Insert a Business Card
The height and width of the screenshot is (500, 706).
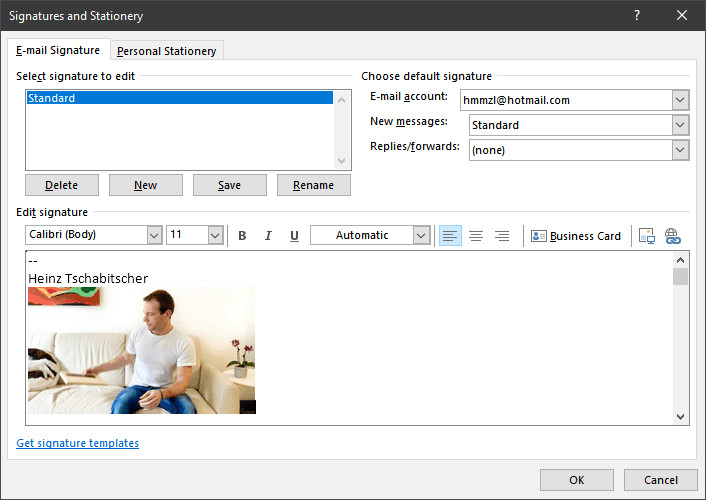point(575,236)
